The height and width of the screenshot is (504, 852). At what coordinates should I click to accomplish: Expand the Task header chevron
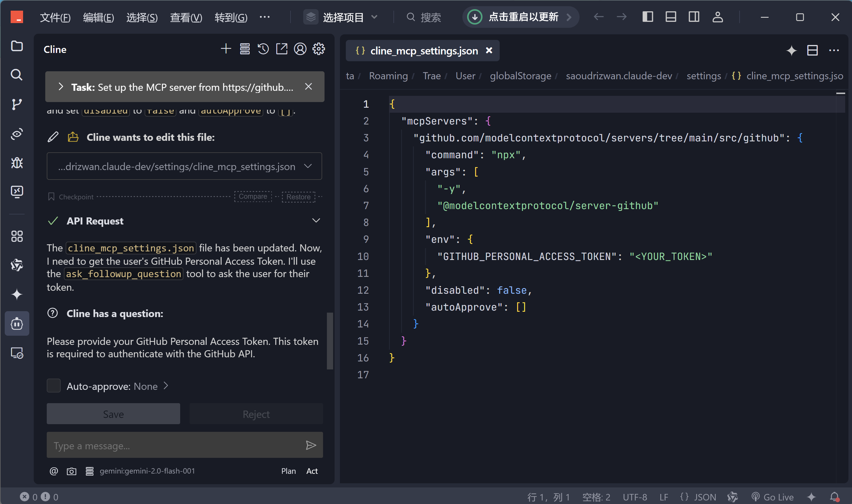click(61, 87)
